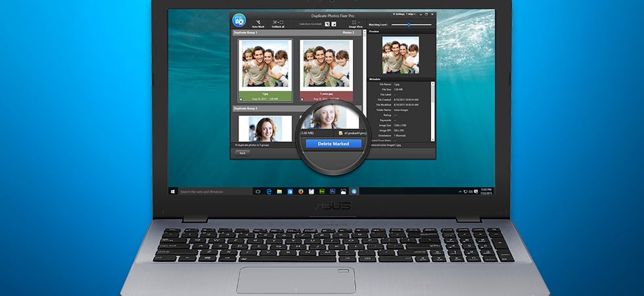Click Duplicate Photos Fixer taskbar icon
Screen dimensions: 644x296
pos(354,191)
